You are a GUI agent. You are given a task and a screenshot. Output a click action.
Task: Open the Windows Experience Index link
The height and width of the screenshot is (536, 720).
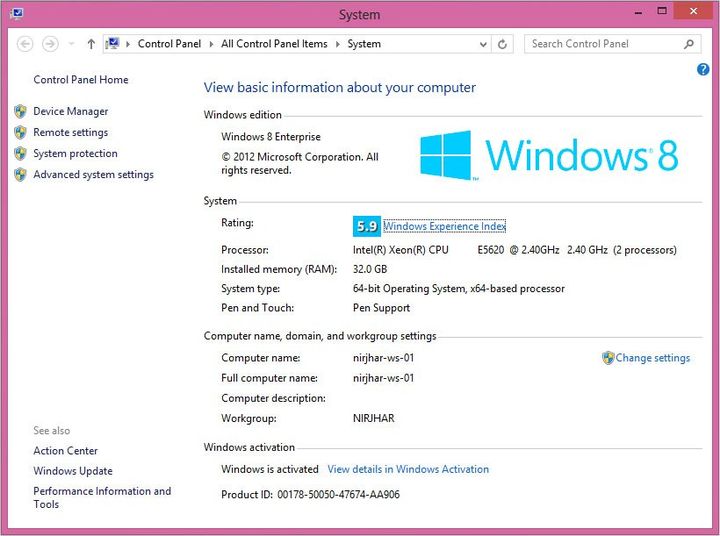pyautogui.click(x=444, y=226)
